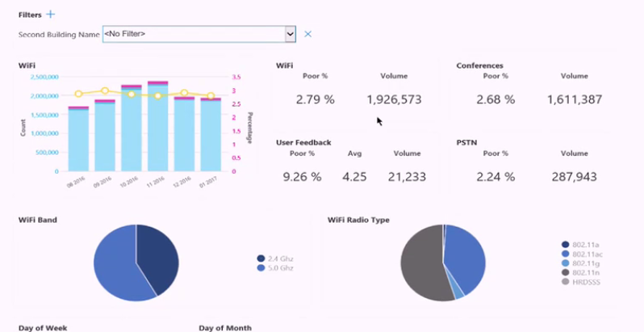Click the 2.4 Ghz legend swatch
The image size is (644, 332).
pos(261,258)
